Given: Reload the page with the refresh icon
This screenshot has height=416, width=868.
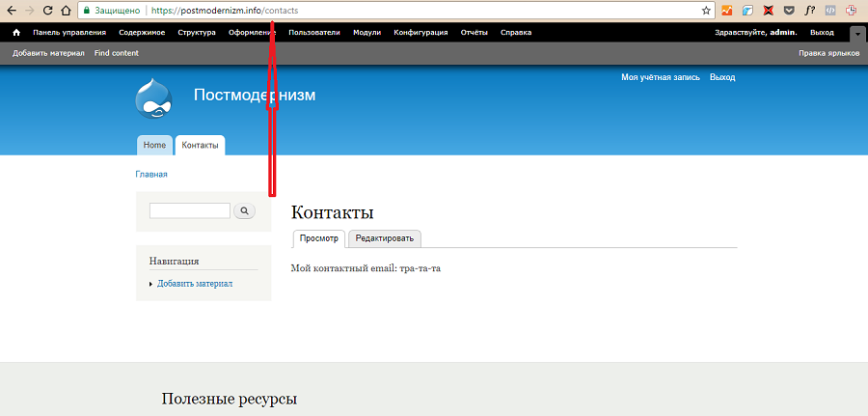Looking at the screenshot, I should (47, 10).
